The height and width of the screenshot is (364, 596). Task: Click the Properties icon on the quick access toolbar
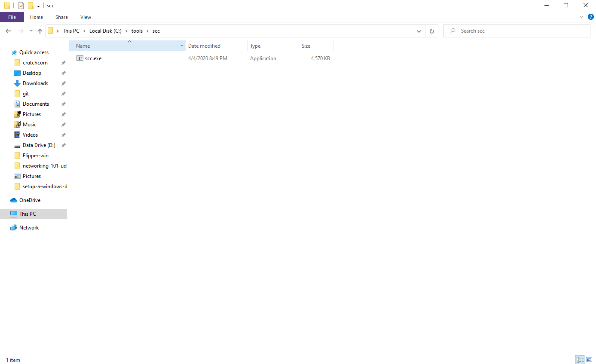click(21, 5)
